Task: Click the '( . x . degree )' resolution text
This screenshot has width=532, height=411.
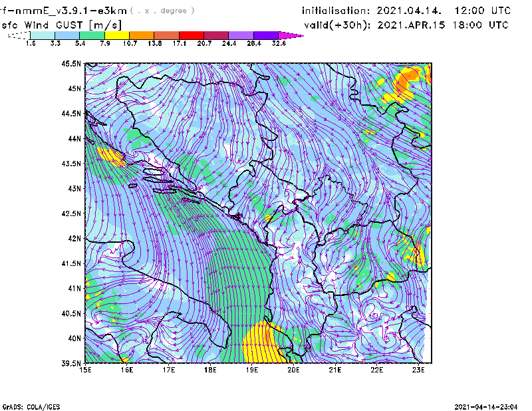Action: tap(162, 11)
